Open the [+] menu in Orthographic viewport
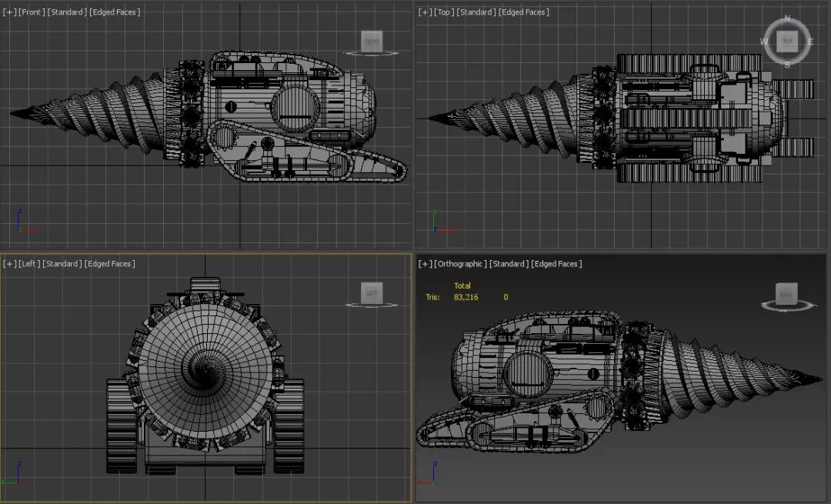The width and height of the screenshot is (831, 504). (425, 263)
